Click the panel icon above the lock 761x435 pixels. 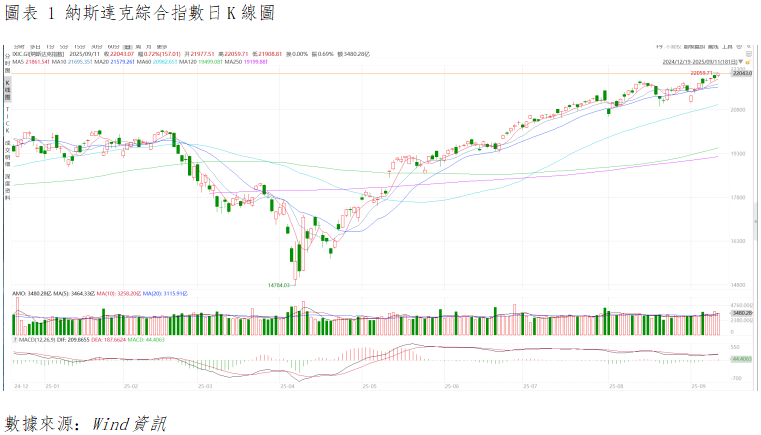point(749,54)
